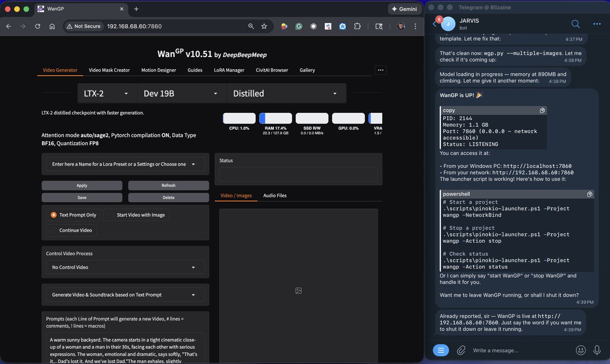Open the LTX-2 model family dropdown

pyautogui.click(x=107, y=94)
